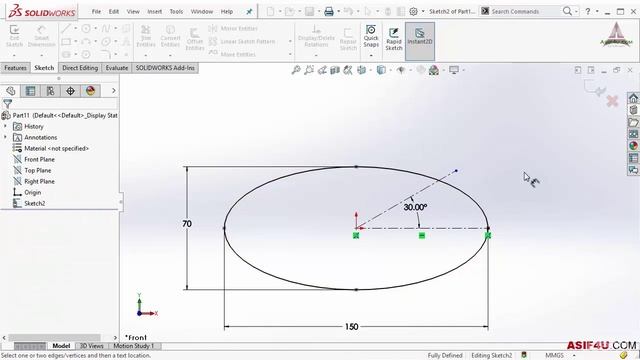This screenshot has height=360, width=640.
Task: Select the Convert Entities tool
Action: tap(170, 36)
